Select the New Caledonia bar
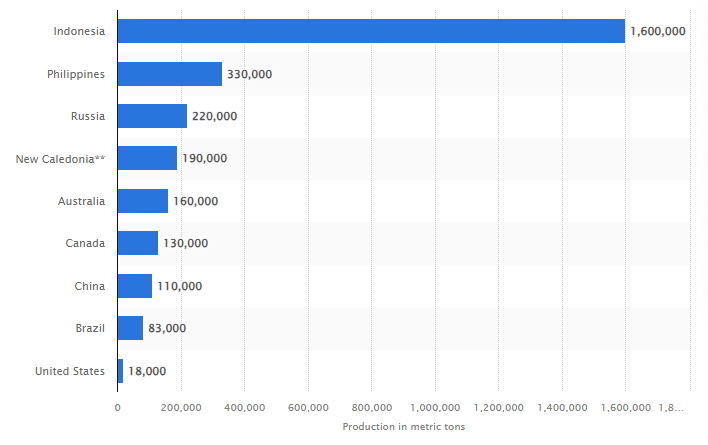 coord(147,158)
